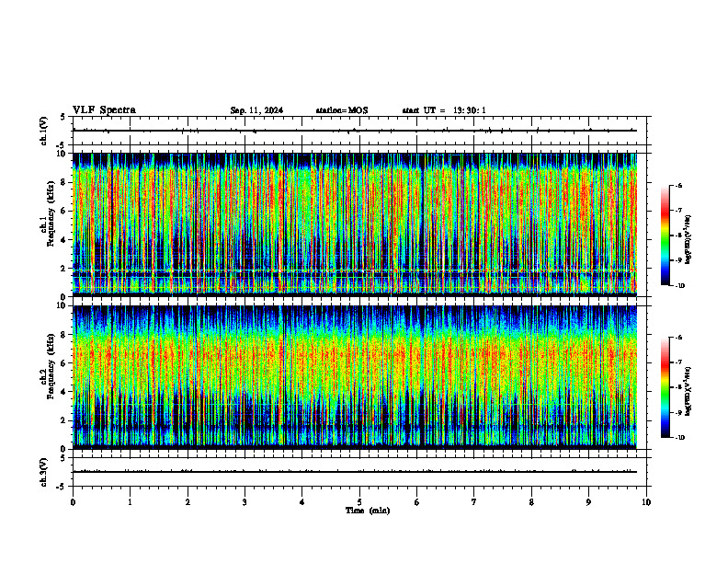Click inside the ch.1 spectrogram panel

pyautogui.click(x=355, y=224)
